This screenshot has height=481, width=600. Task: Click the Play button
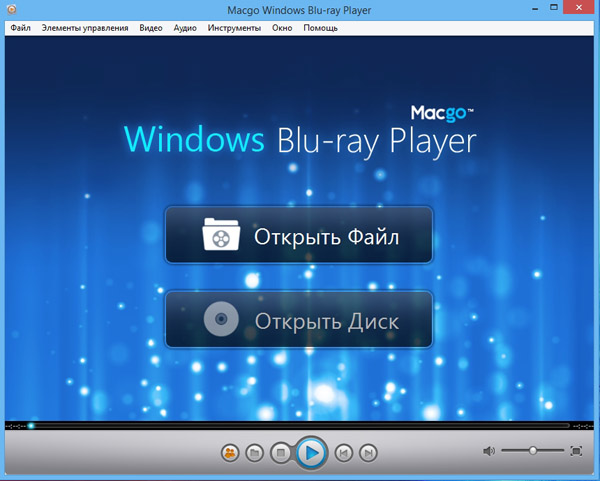312,453
